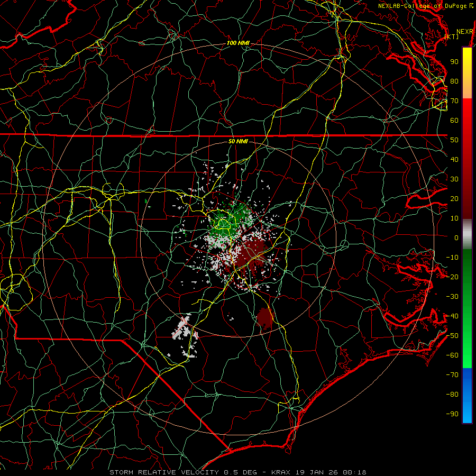Click the positive 30 scale value

click(x=454, y=179)
